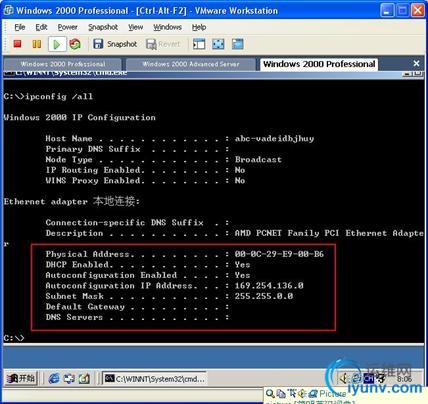This screenshot has height=404, width=428.
Task: Click the Autoconfiguration IP Address 169.254.136.0
Action: pos(269,286)
